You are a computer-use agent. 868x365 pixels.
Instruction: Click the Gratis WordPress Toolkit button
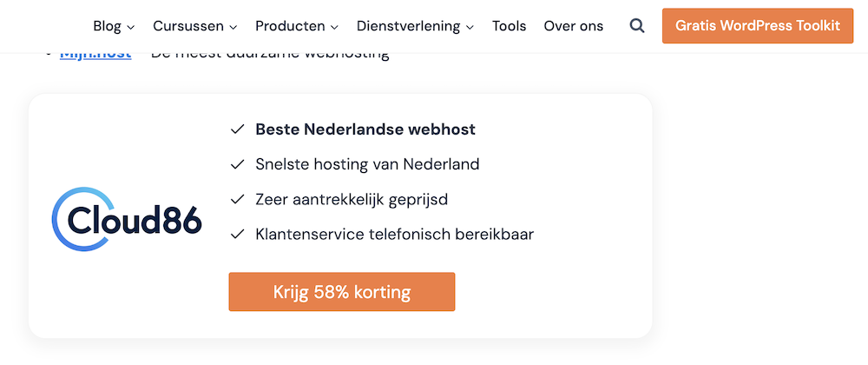758,26
